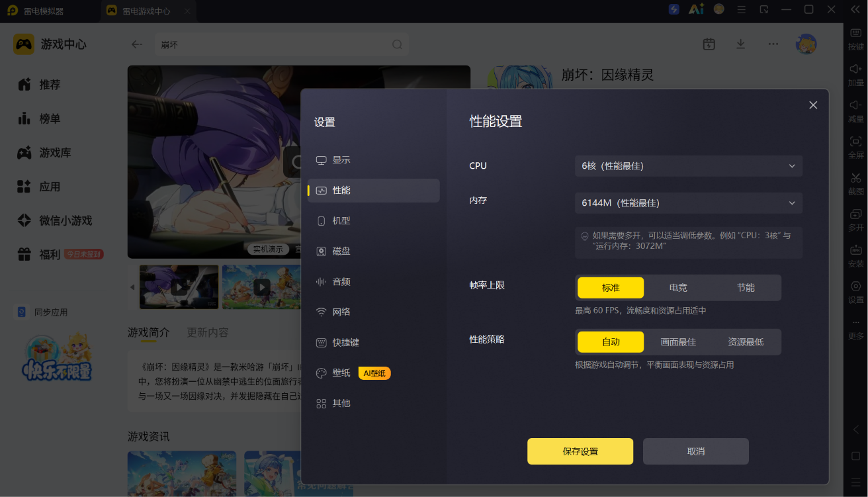The image size is (868, 497).
Task: Switch to the 机型 device model section
Action: click(x=374, y=221)
